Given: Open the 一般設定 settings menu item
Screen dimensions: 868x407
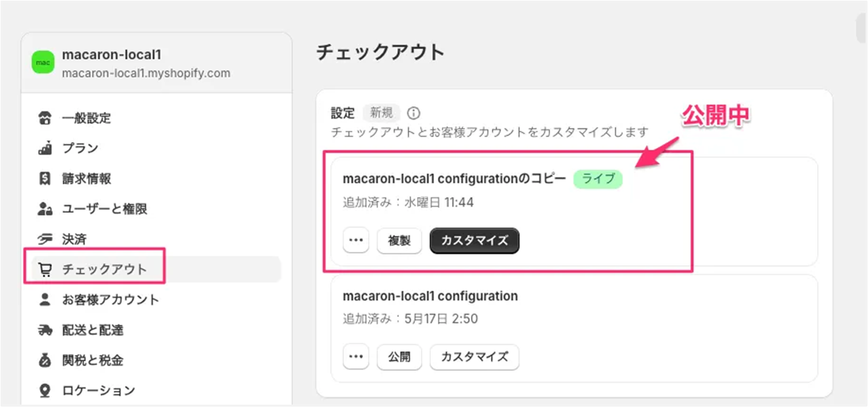Looking at the screenshot, I should click(x=87, y=118).
